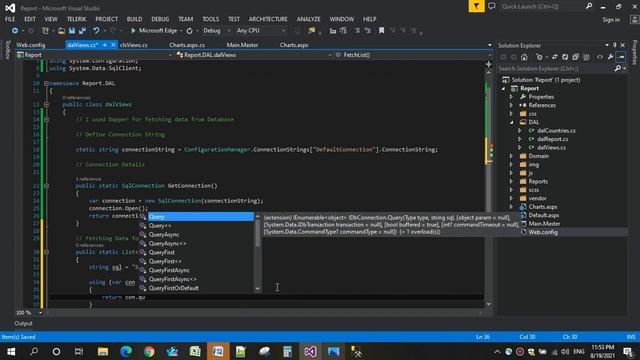The width and height of the screenshot is (640, 360).
Task: Open the TELERIK menu
Action: point(76,19)
